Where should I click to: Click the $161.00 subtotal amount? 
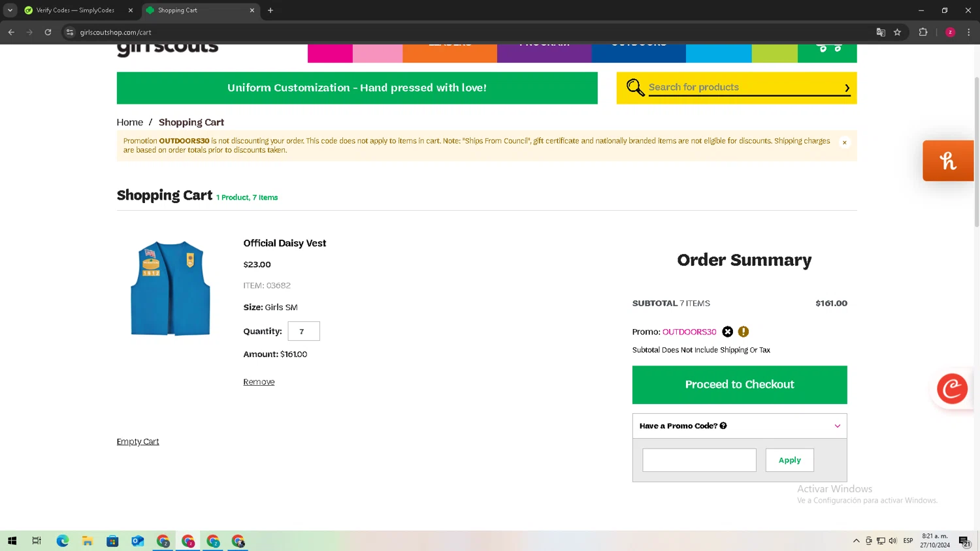(x=831, y=303)
